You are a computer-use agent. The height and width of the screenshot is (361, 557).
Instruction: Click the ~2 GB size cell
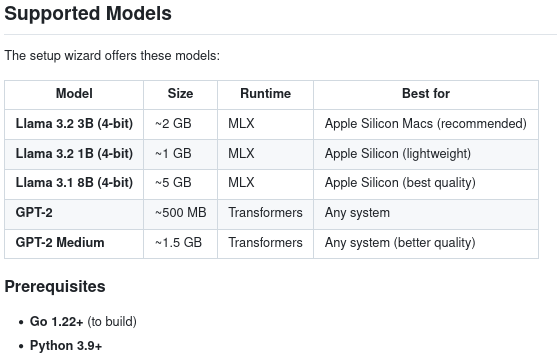pos(180,124)
